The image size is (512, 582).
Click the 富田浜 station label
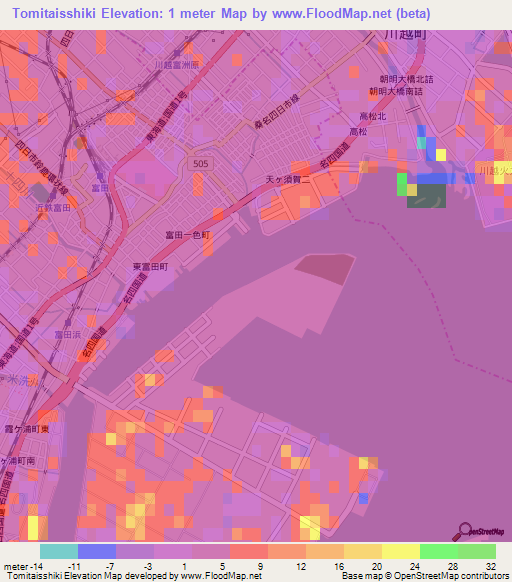(68, 334)
